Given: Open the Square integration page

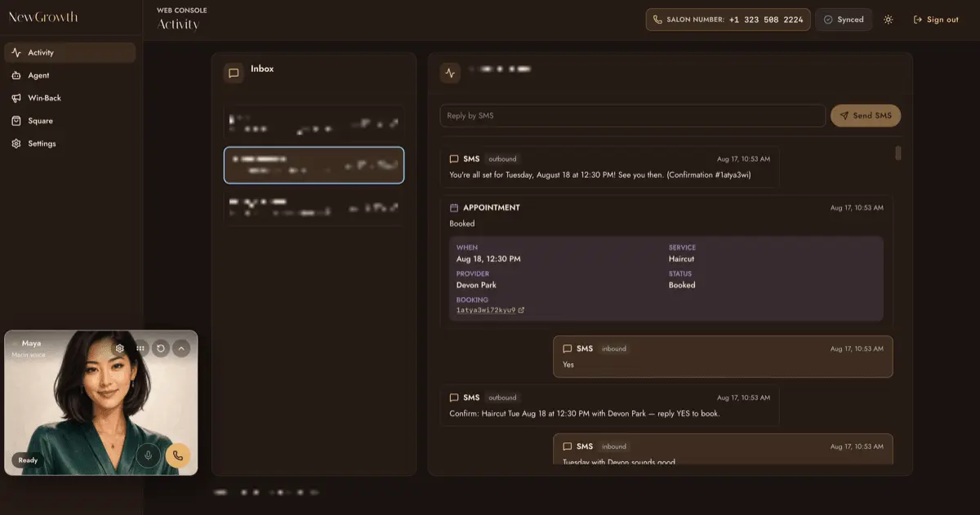Looking at the screenshot, I should click(x=69, y=121).
